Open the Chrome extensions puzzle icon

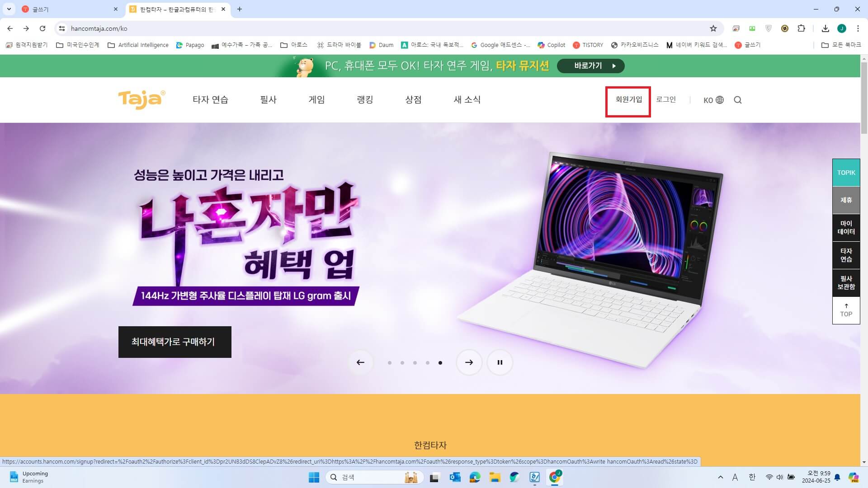(802, 28)
